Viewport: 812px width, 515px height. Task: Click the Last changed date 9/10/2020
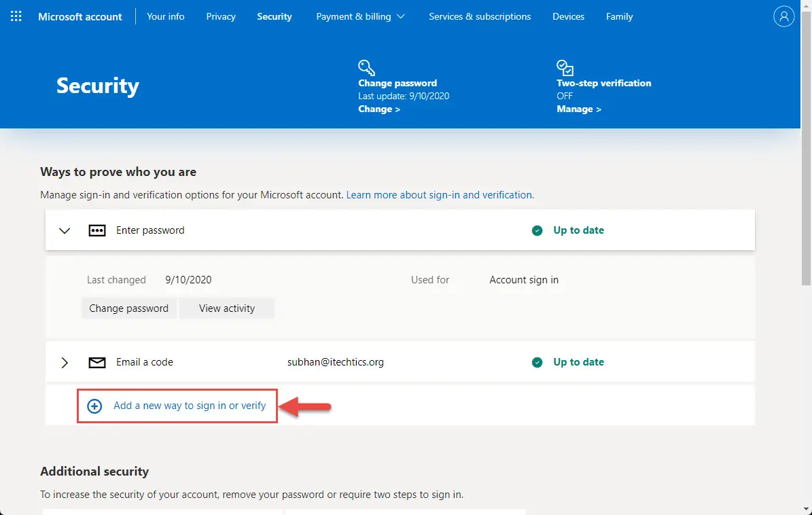pos(188,280)
